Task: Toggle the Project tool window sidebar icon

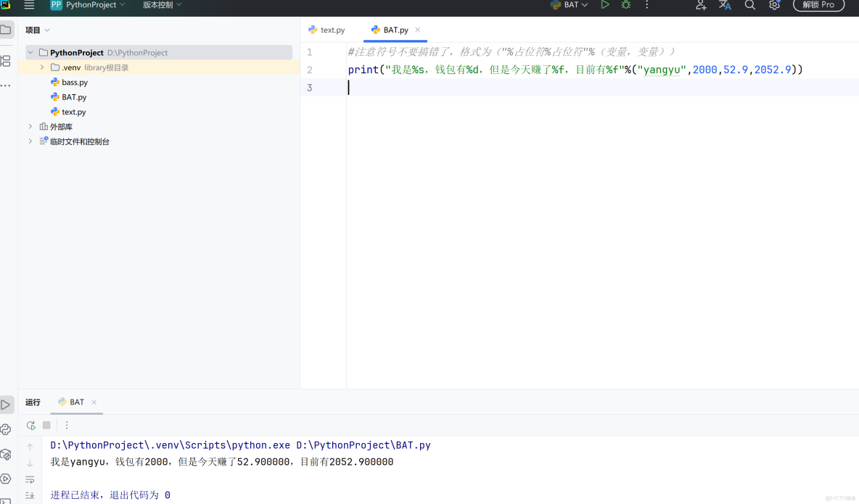Action: click(x=7, y=30)
